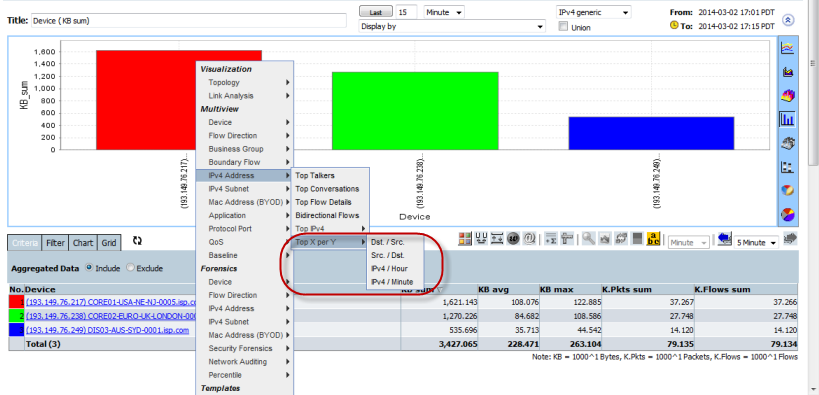The image size is (819, 395).
Task: Click the blue back-arrow time icon
Action: coord(724,239)
